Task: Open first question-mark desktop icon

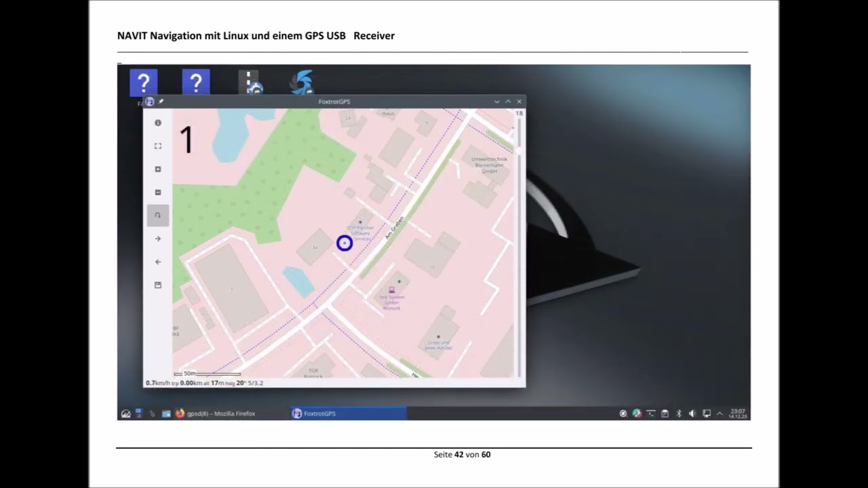Action: (144, 83)
